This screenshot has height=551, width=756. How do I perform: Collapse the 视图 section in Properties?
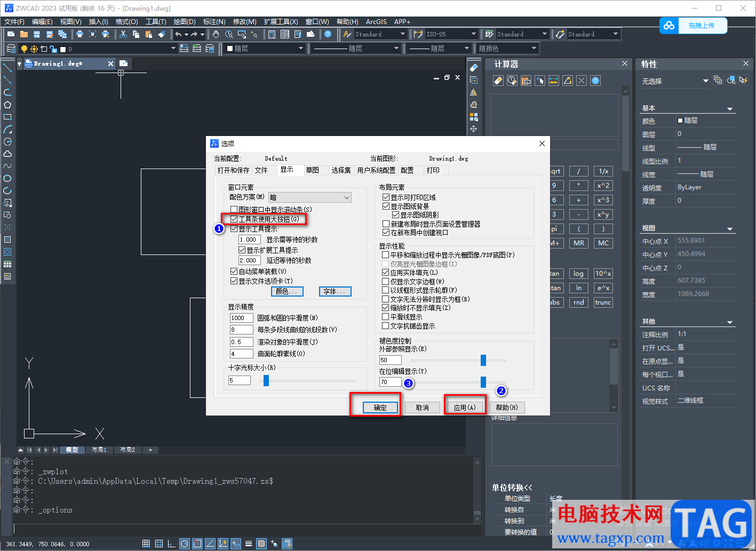[x=730, y=229]
